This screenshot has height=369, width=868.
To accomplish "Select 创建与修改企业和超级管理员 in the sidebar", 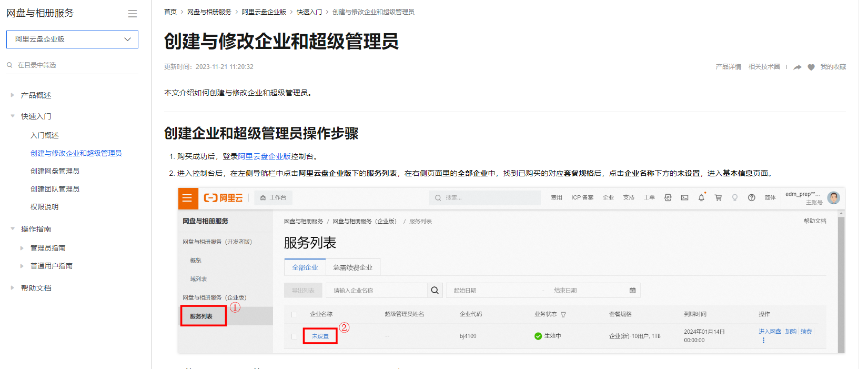I will tap(76, 153).
